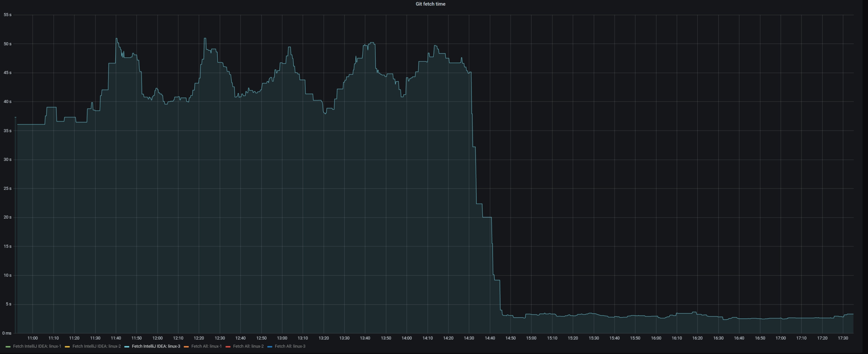Click the 0 ms y-axis label
The height and width of the screenshot is (354, 868).
7,333
